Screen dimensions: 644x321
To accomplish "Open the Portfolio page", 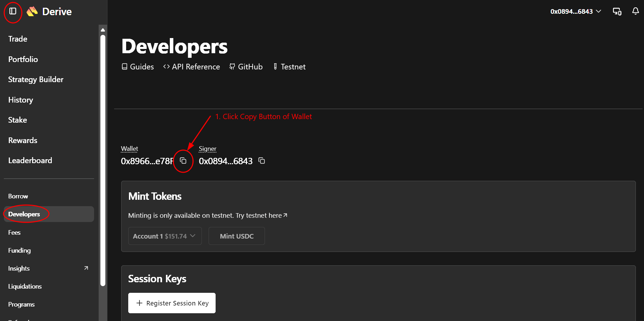I will [x=23, y=59].
